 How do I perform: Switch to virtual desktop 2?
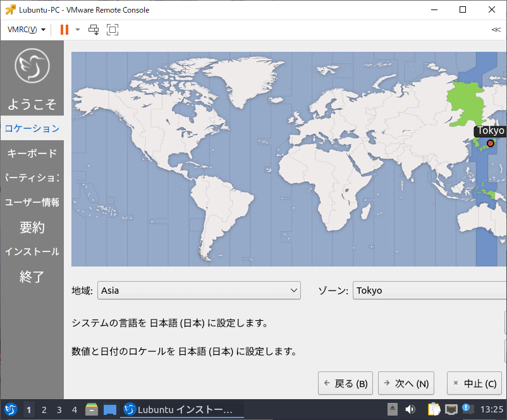44,410
